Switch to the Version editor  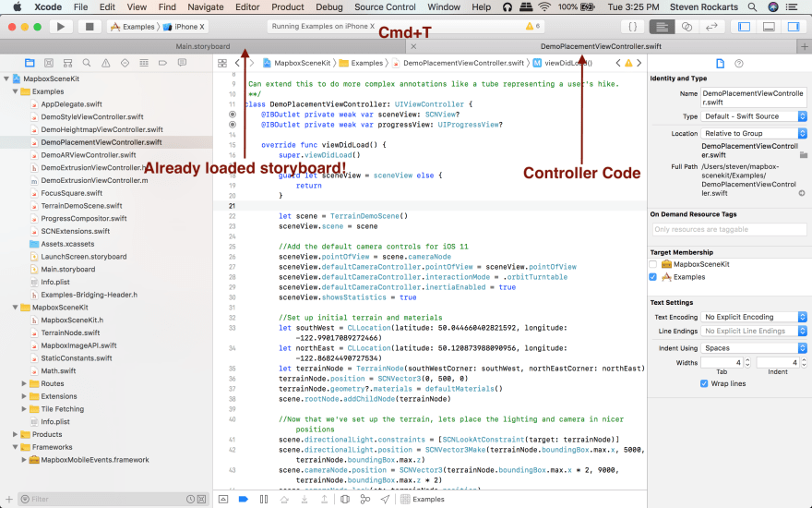pos(711,27)
